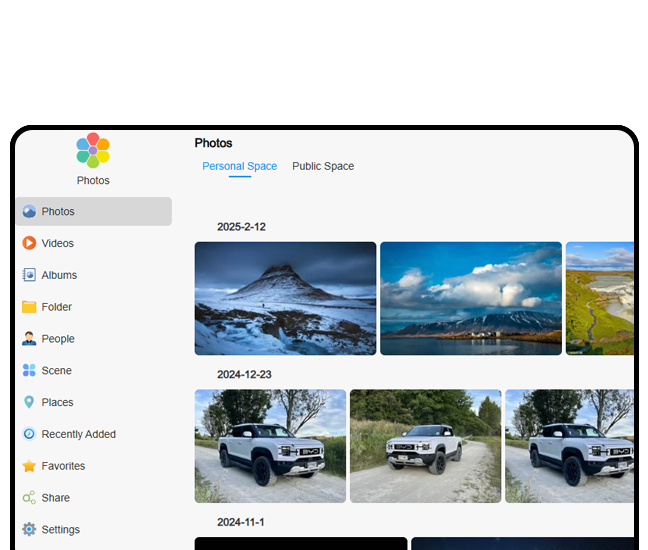Open People using the person icon

[29, 339]
